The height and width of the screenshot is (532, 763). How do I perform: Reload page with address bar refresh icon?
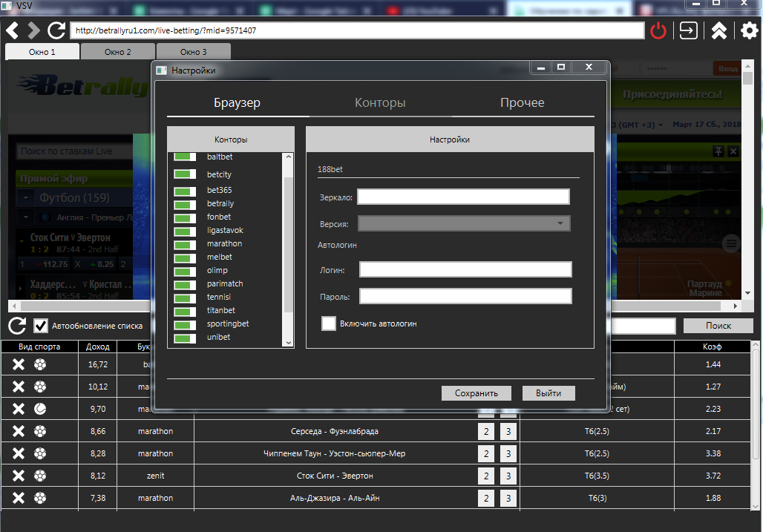coord(56,30)
